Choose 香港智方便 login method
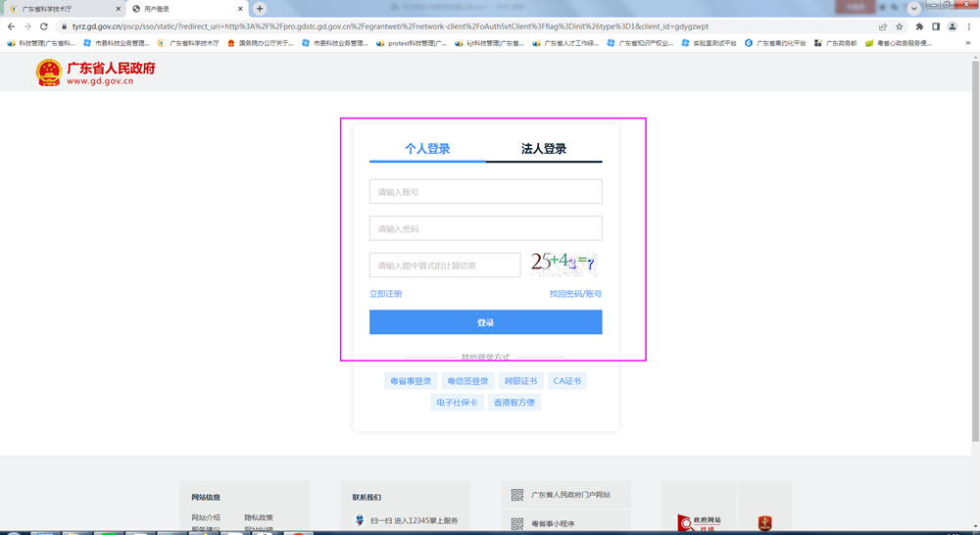Image resolution: width=980 pixels, height=535 pixels. coord(514,403)
